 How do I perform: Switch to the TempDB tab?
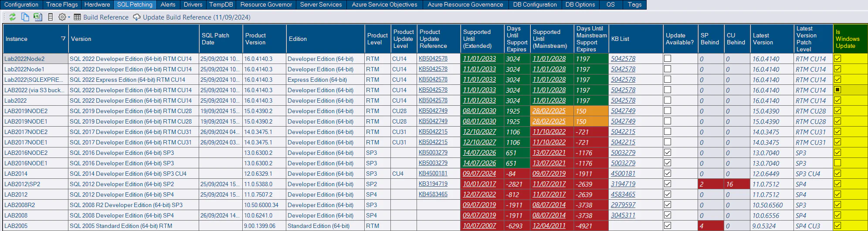pyautogui.click(x=221, y=4)
